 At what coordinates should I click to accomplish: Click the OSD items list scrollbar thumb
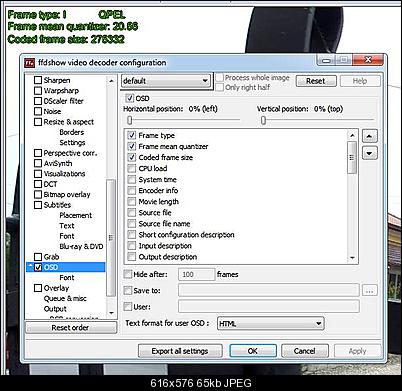(352, 157)
